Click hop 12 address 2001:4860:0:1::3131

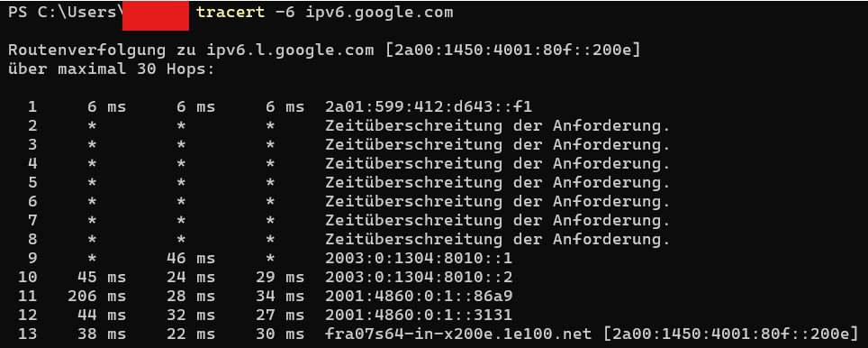pos(419,316)
